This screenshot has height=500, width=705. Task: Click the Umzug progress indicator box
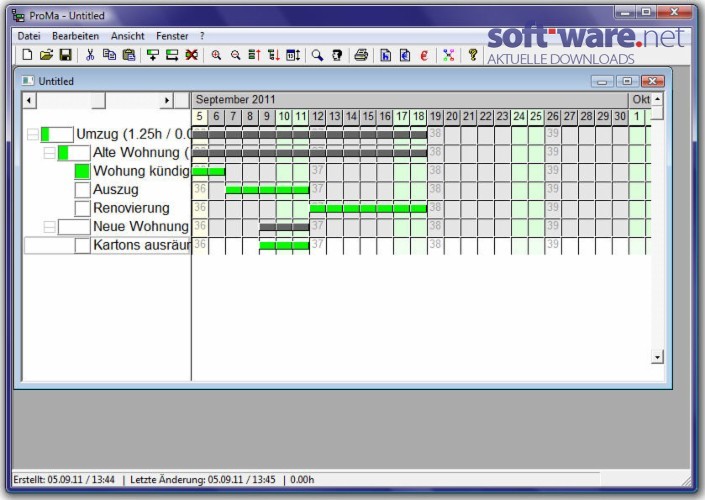click(x=57, y=134)
